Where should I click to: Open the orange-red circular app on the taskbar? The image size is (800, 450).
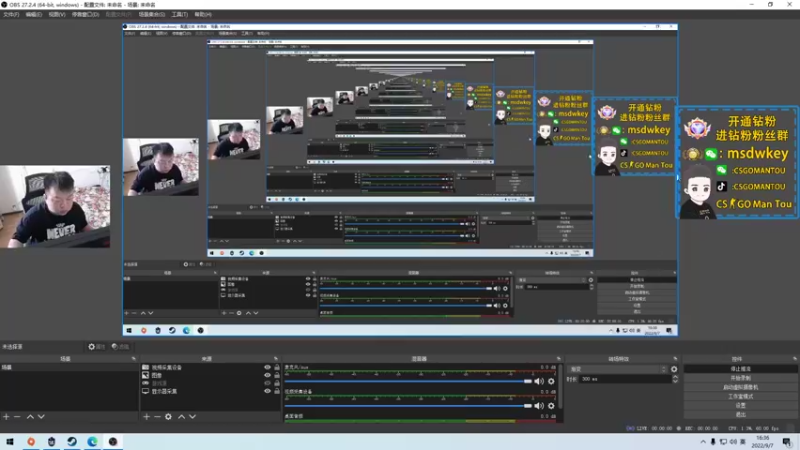point(31,441)
